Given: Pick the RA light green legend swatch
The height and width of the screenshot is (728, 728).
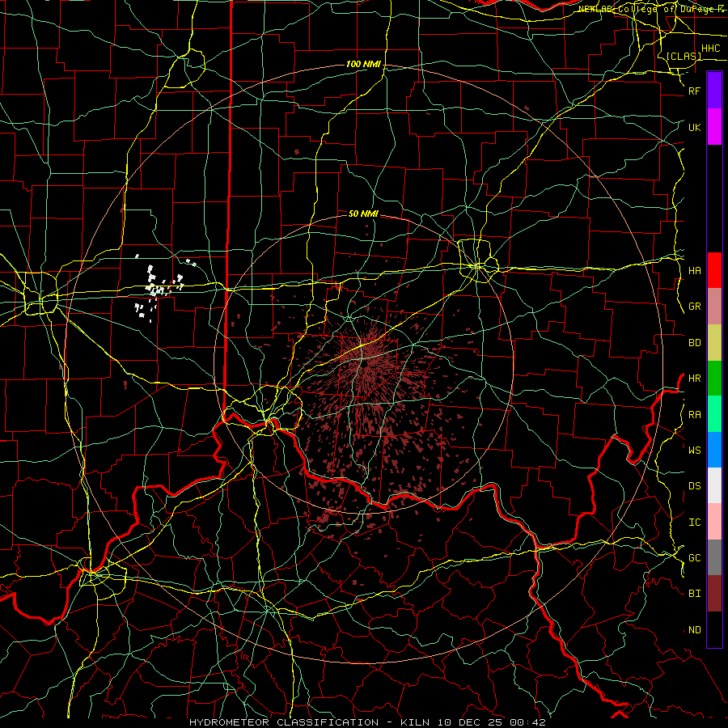Looking at the screenshot, I should point(714,414).
